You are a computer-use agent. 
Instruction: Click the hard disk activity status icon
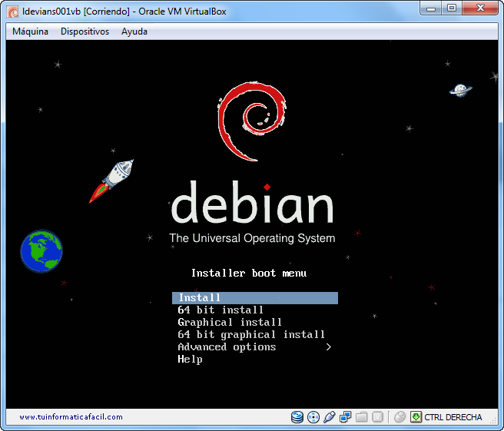coord(297,417)
